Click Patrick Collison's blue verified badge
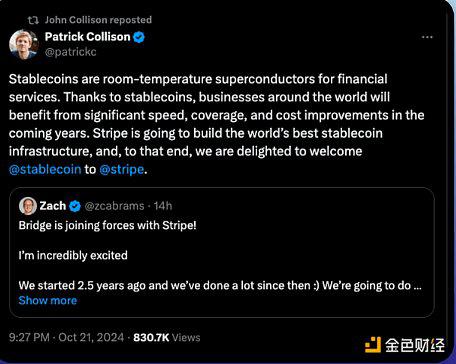The image size is (456, 364). [x=139, y=37]
